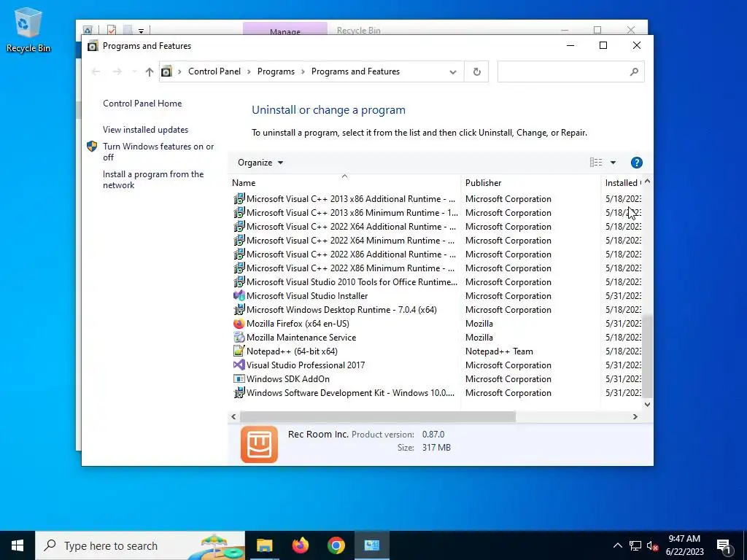Click the Visual Studio Professional 2017 icon
The width and height of the screenshot is (747, 560).
[239, 365]
